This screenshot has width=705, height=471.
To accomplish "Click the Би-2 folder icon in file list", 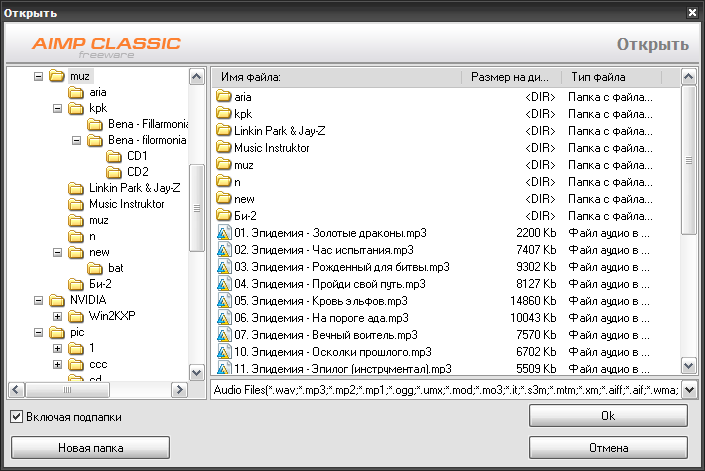I will (223, 215).
